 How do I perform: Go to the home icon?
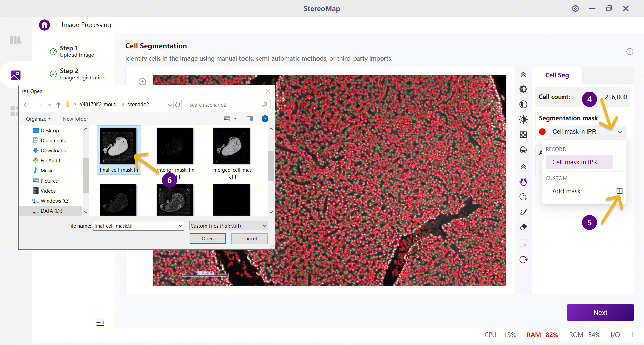[x=44, y=25]
